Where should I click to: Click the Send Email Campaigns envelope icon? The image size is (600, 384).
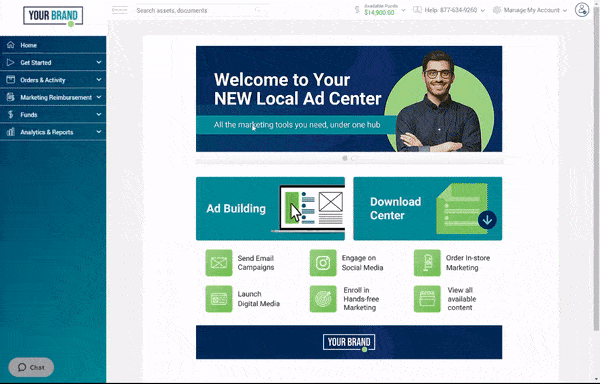coord(219,263)
